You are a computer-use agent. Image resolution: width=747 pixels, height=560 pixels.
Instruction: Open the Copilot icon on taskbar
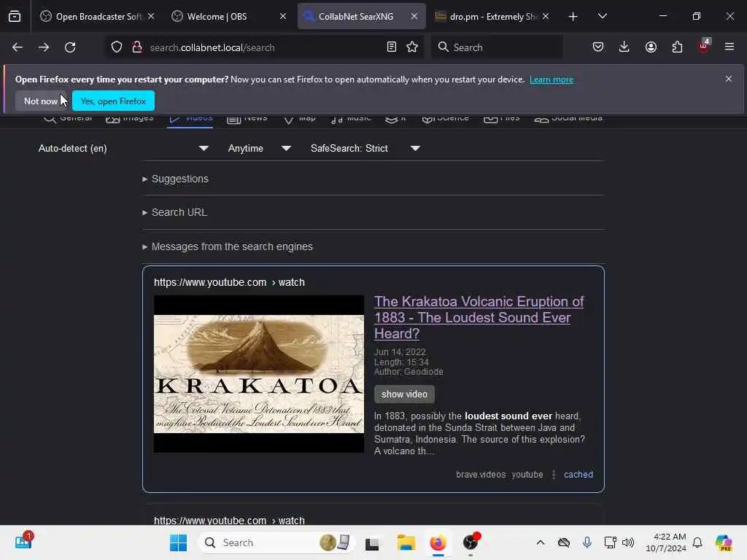tap(723, 542)
